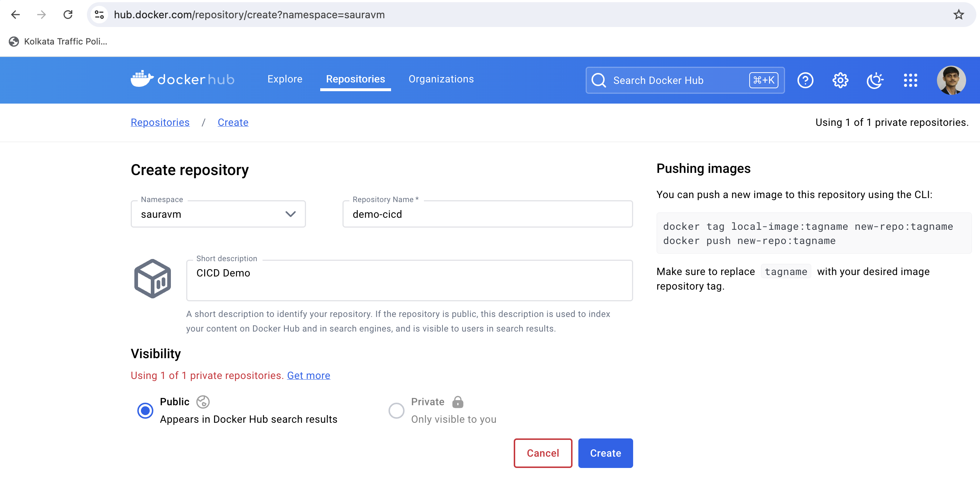The width and height of the screenshot is (980, 480).
Task: Toggle dark mode moon icon
Action: [874, 80]
